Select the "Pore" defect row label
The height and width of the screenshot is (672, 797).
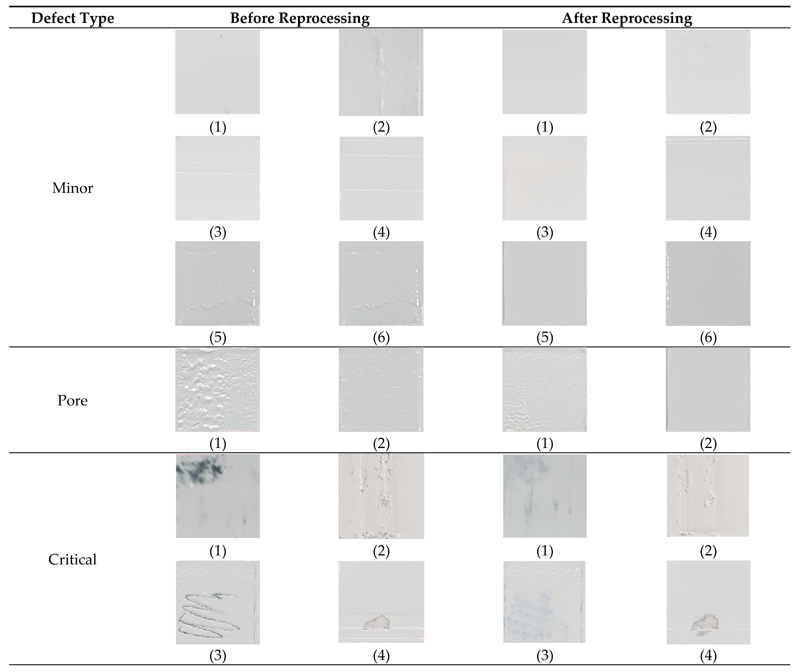[72, 400]
